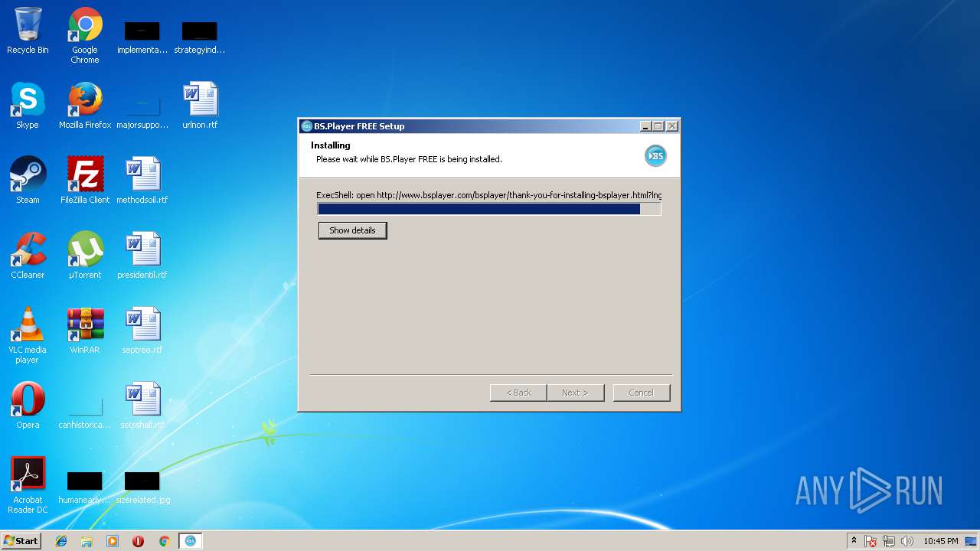Select the Skype desktop shortcut

pyautogui.click(x=28, y=106)
